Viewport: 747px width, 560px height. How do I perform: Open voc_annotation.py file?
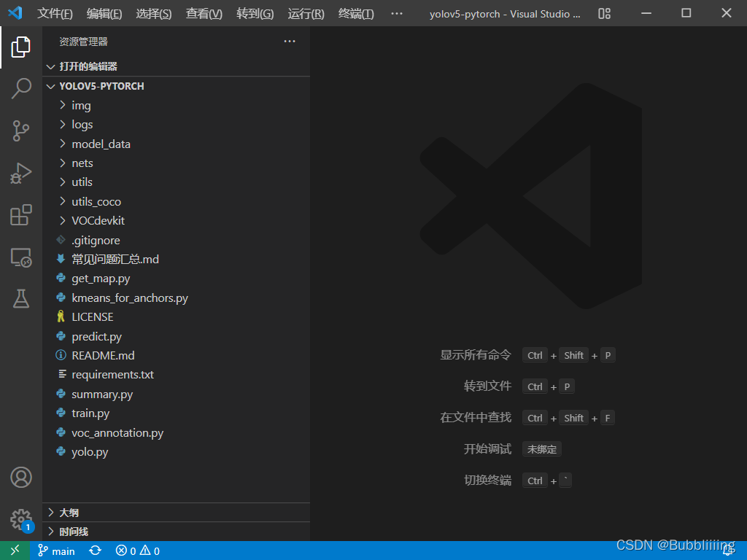pyautogui.click(x=177, y=433)
